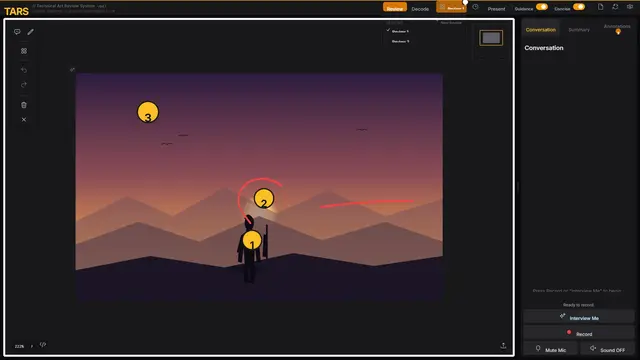
Task: Click the code icon beside zoom percentage
Action: pos(43,345)
